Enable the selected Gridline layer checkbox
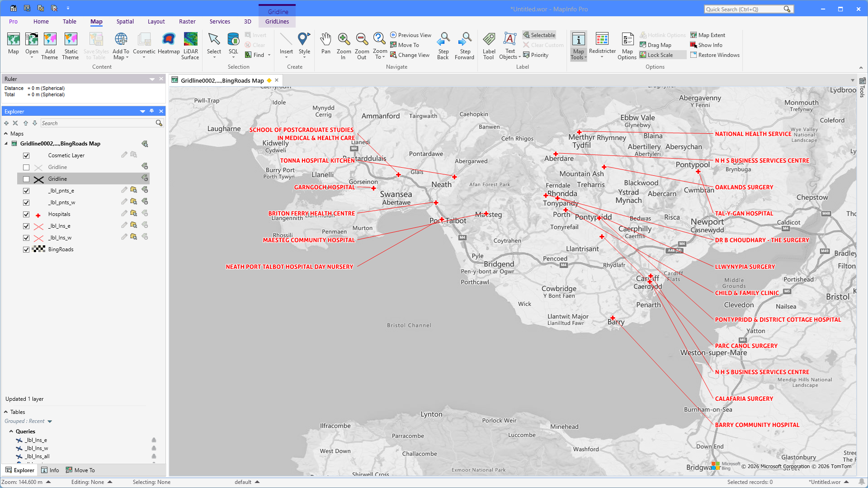Screen dimensions: 868x488 tap(26, 179)
